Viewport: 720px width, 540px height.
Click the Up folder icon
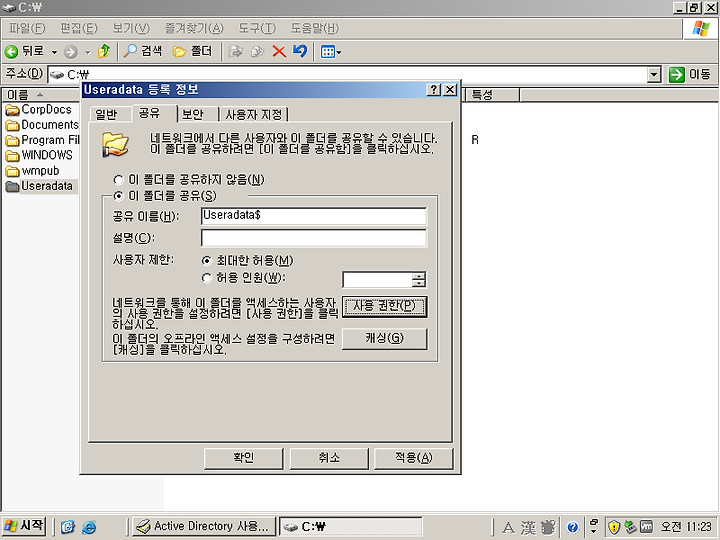click(x=104, y=51)
